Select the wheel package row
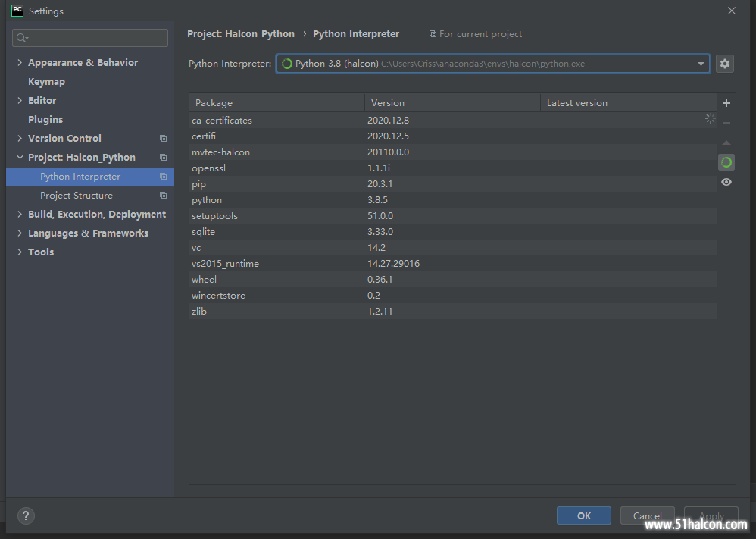The width and height of the screenshot is (756, 539). tap(452, 280)
